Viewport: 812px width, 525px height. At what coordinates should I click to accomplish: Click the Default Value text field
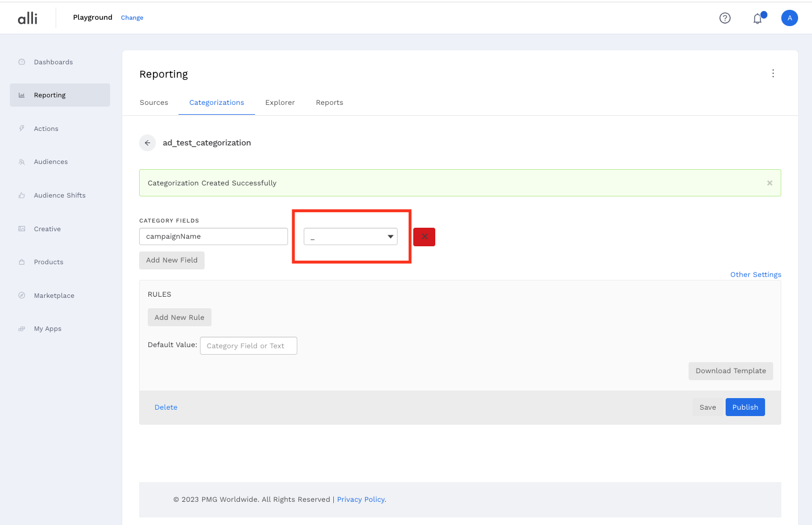[x=248, y=346]
